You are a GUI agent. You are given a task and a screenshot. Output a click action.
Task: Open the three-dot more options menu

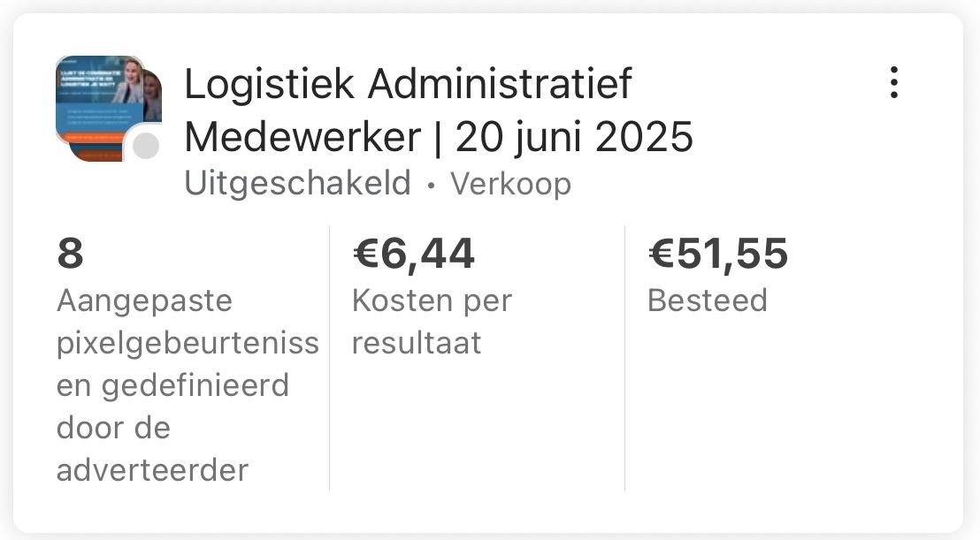click(x=894, y=82)
